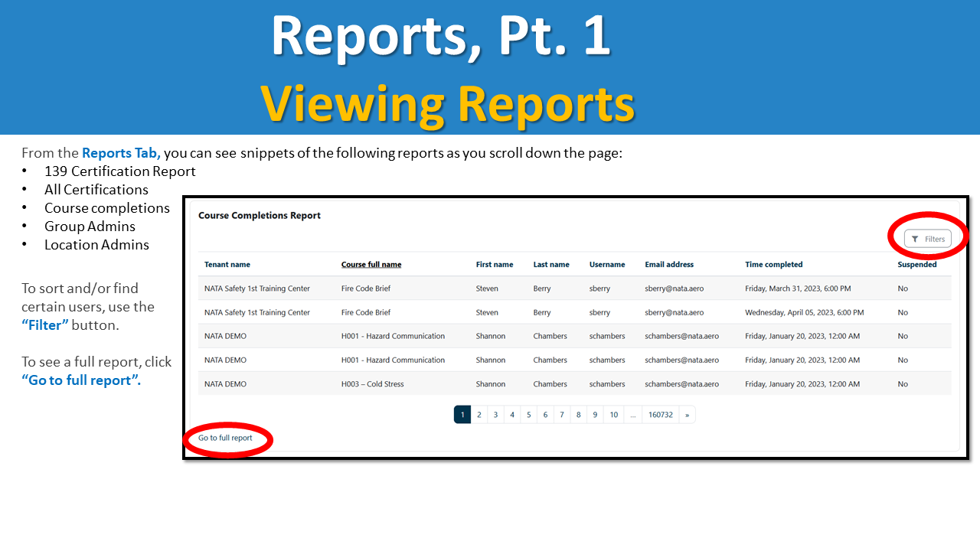Image resolution: width=980 pixels, height=551 pixels.
Task: Go to page 2 of the report
Action: (479, 414)
